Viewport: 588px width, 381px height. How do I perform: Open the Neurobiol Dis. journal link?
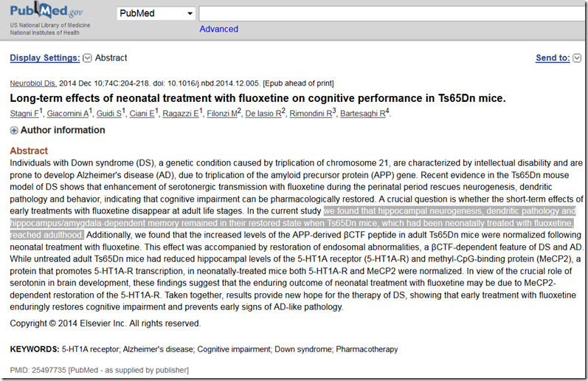click(33, 83)
